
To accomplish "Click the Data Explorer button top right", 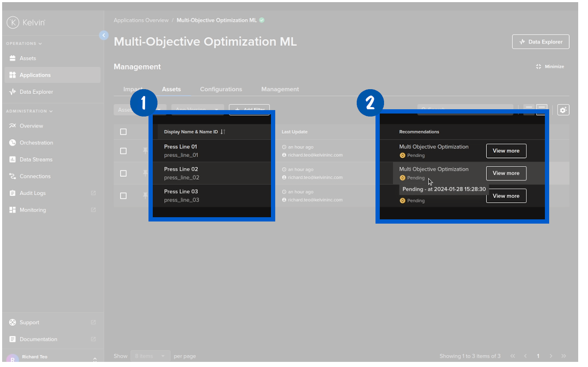I will coord(540,42).
